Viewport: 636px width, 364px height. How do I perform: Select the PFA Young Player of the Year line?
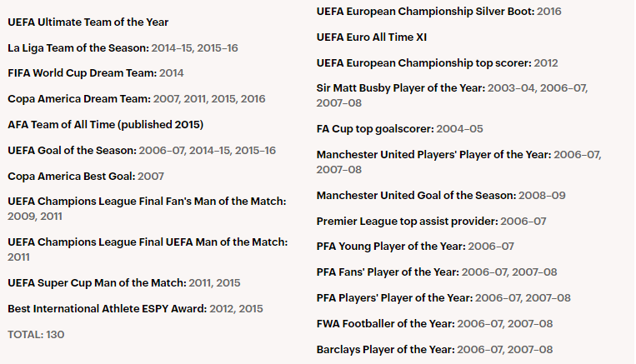(x=415, y=247)
